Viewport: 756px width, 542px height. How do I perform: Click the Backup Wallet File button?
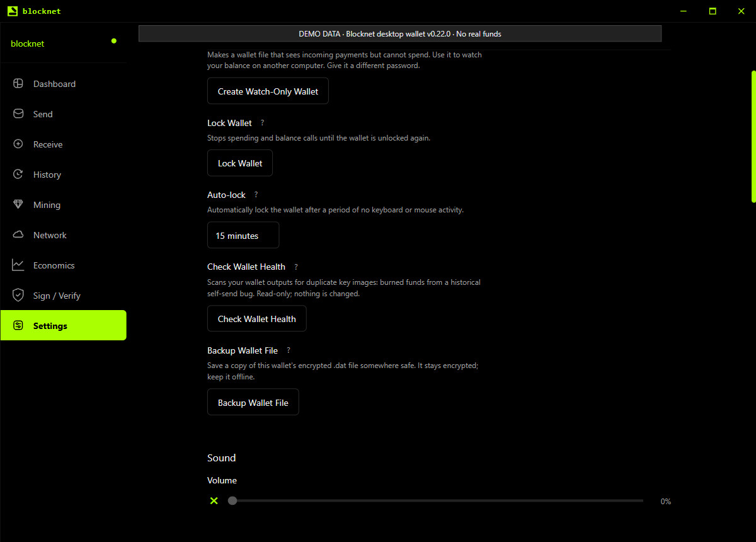[x=253, y=403]
